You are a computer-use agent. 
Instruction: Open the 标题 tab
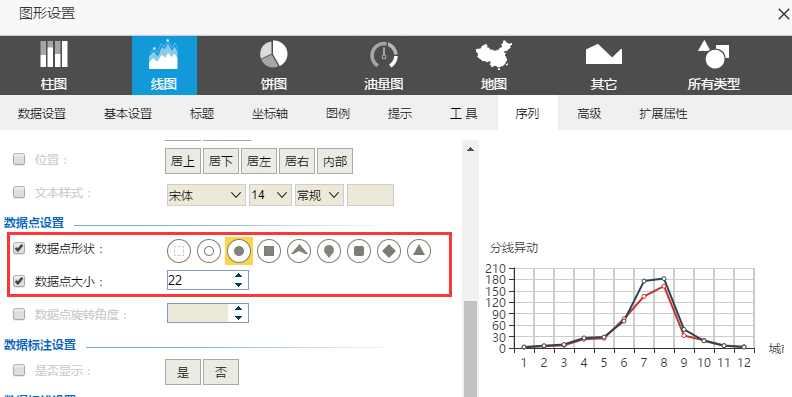pyautogui.click(x=202, y=114)
